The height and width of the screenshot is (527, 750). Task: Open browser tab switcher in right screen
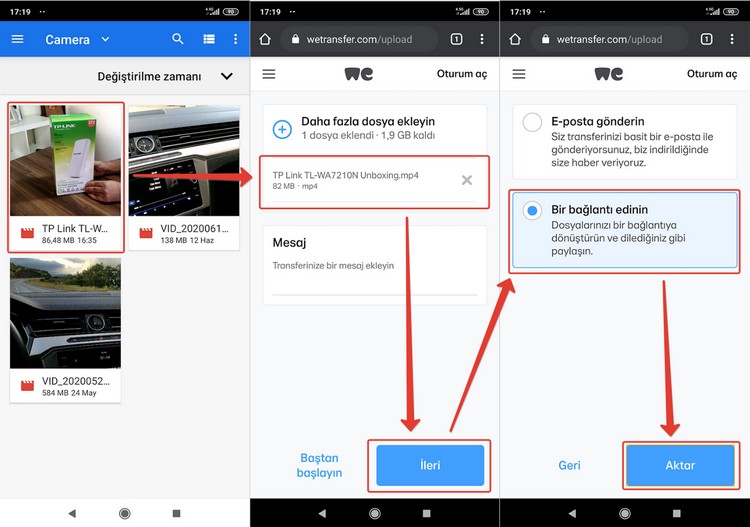tap(706, 39)
